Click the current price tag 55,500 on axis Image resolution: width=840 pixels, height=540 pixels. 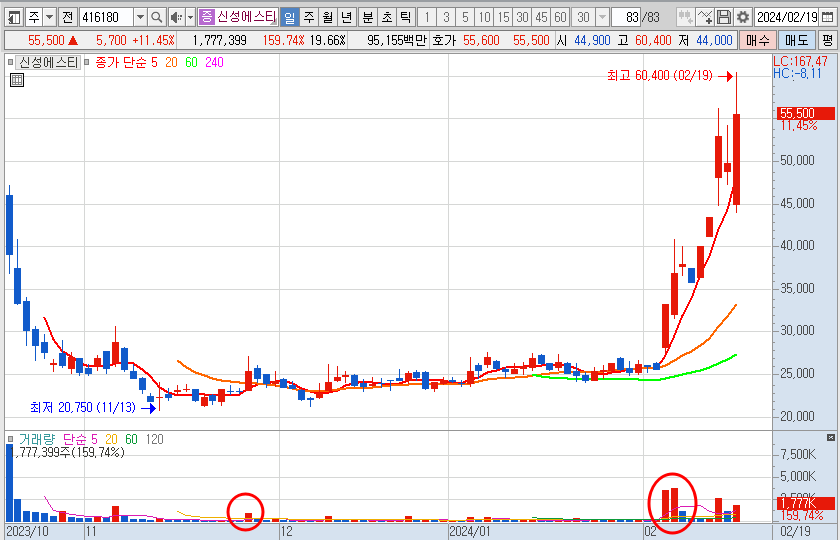pos(805,114)
